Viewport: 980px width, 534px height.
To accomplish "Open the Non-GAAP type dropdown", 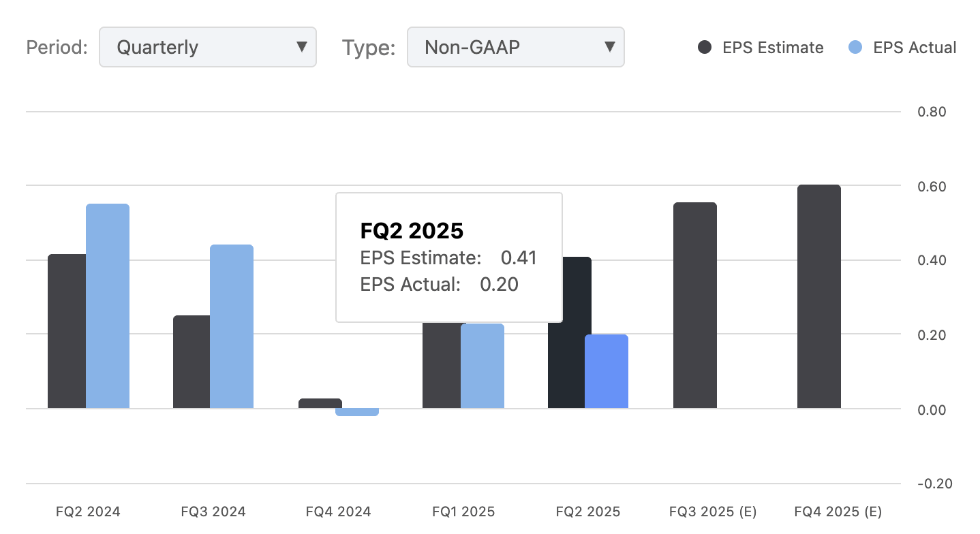I will 516,47.
